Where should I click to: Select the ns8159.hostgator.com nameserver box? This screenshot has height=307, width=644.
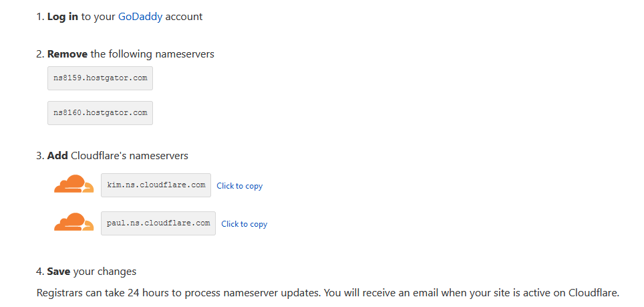pyautogui.click(x=100, y=78)
